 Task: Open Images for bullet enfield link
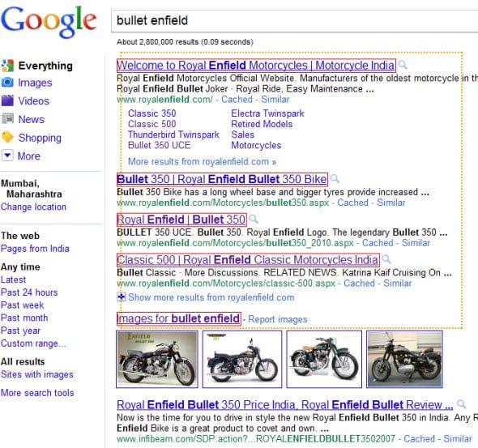click(x=179, y=318)
